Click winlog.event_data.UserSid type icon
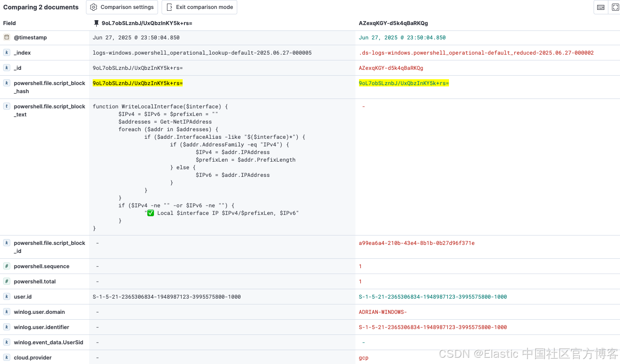Screen dimensions: 620x364 (x=7, y=342)
